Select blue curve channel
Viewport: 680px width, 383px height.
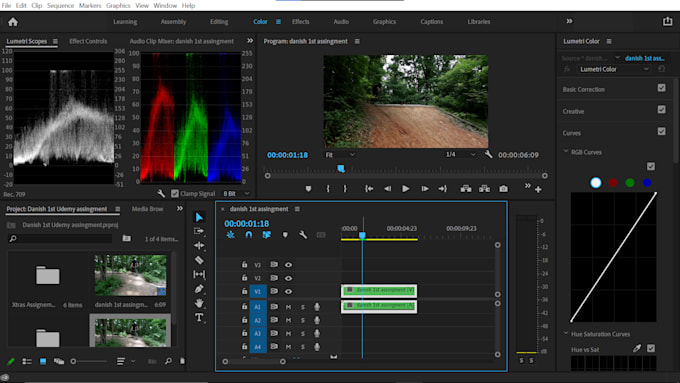[x=647, y=183]
